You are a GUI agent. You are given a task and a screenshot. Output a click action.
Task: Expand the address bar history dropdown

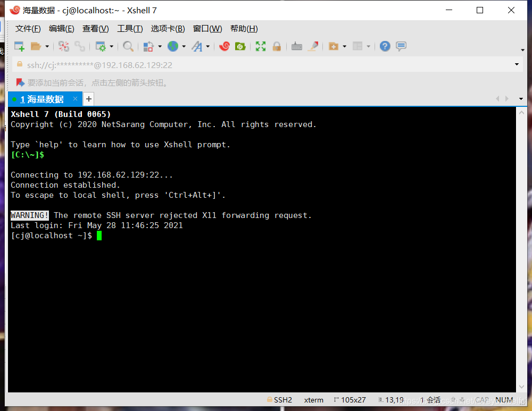[x=517, y=64]
